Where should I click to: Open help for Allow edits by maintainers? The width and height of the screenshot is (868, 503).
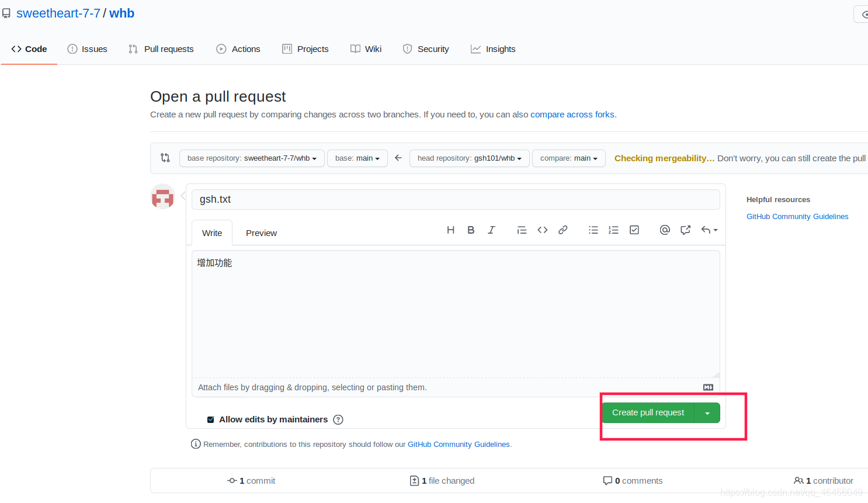[338, 419]
